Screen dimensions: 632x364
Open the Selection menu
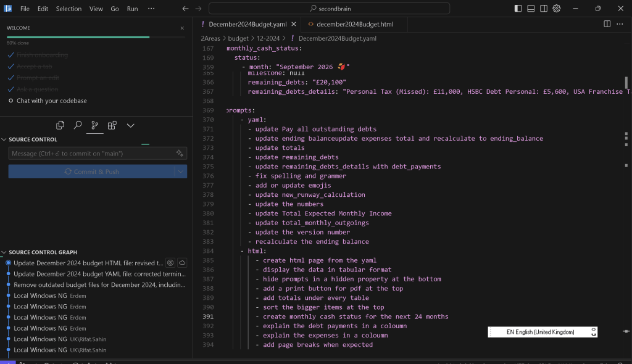pos(69,9)
